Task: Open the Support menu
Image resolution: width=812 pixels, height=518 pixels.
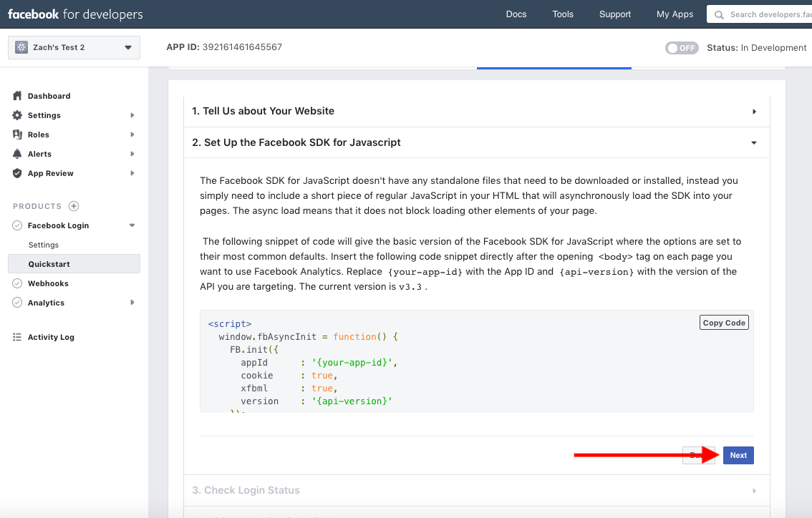Action: (x=614, y=14)
